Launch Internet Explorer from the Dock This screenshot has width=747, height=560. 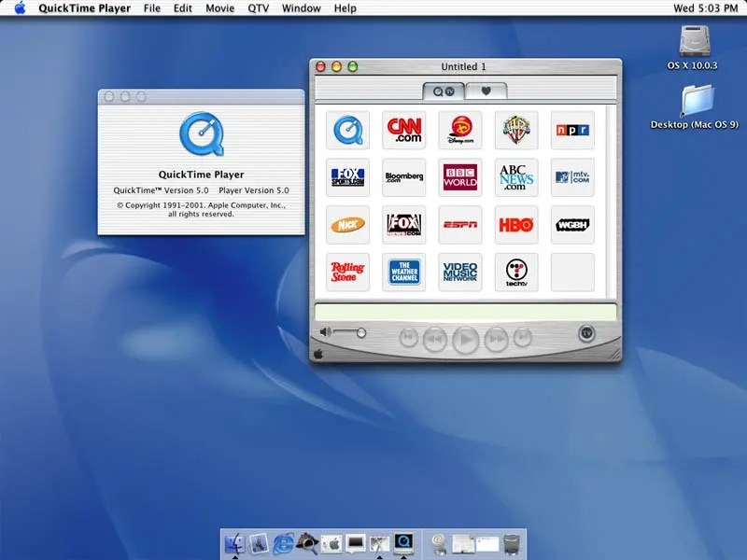(x=283, y=543)
